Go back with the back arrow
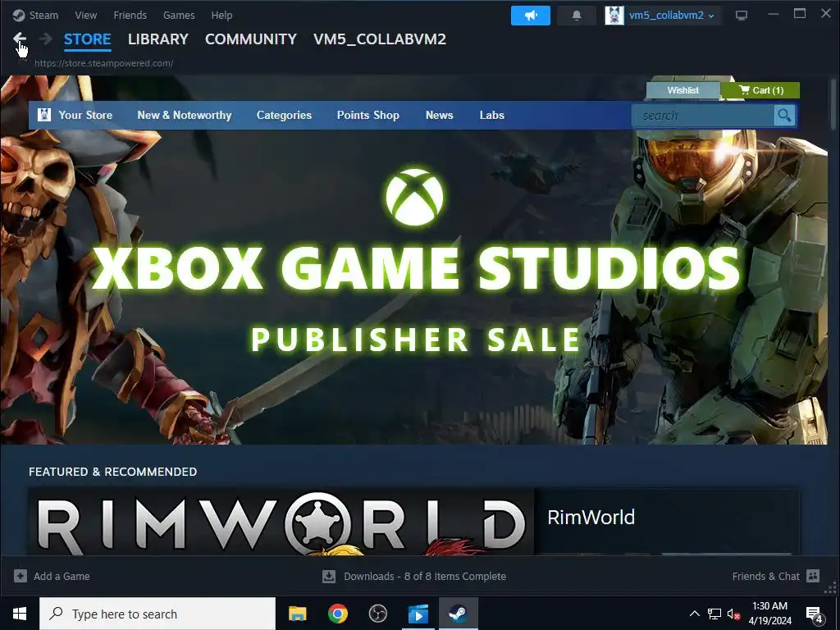Screen dimensions: 840x630 (x=20, y=39)
